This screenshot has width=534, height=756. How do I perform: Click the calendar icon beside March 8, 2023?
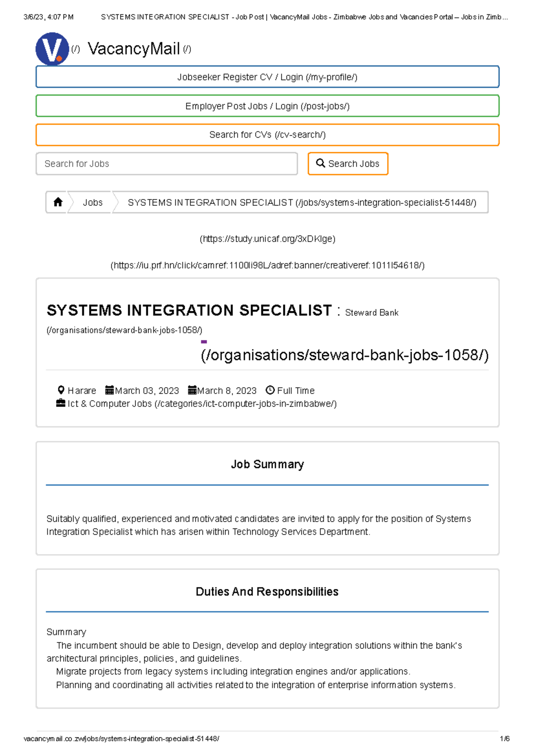[192, 390]
